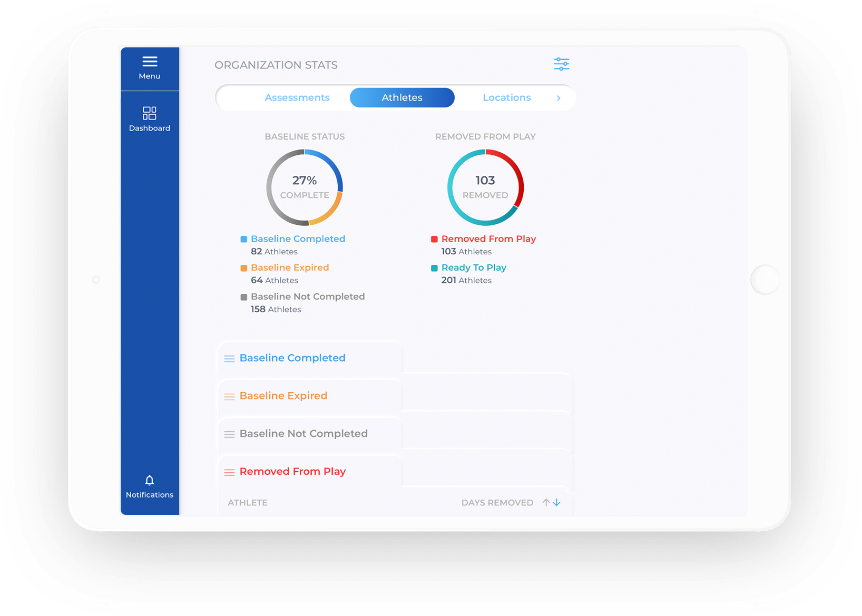
Task: Click the gray Baseline Not Completed legend square
Action: (244, 297)
